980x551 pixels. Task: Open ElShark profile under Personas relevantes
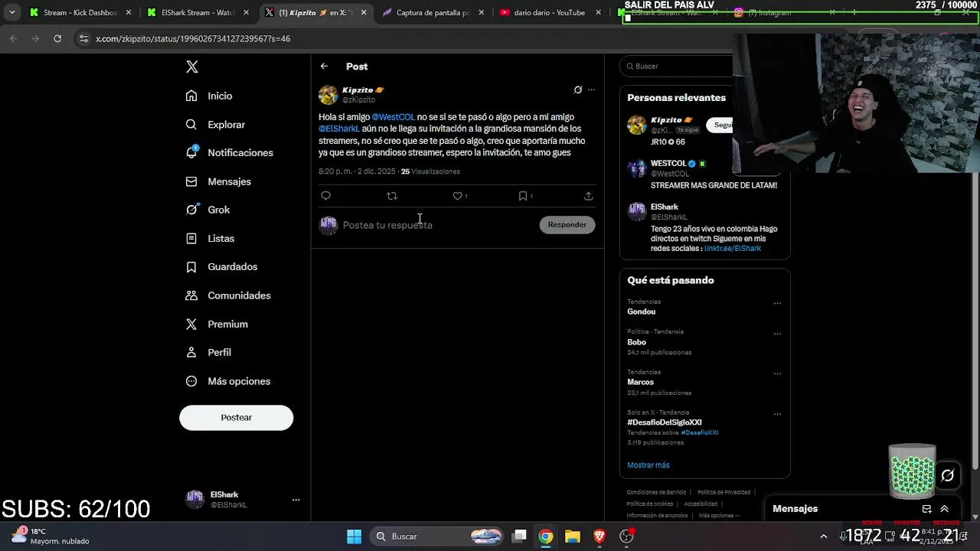tap(665, 207)
